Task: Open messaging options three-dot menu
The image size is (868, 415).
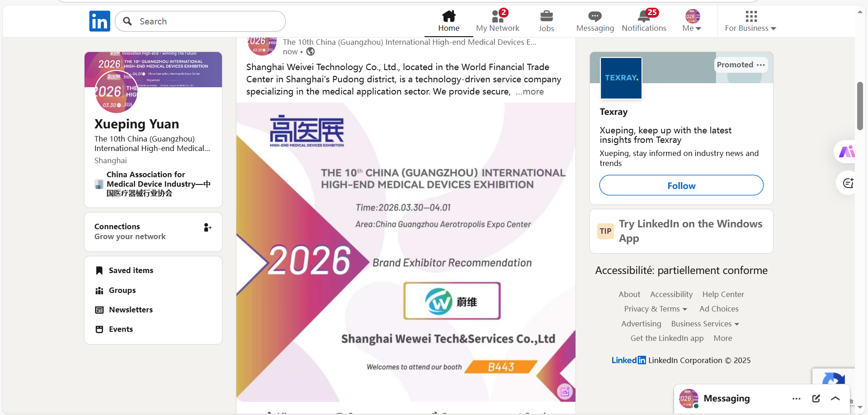Action: pos(796,398)
